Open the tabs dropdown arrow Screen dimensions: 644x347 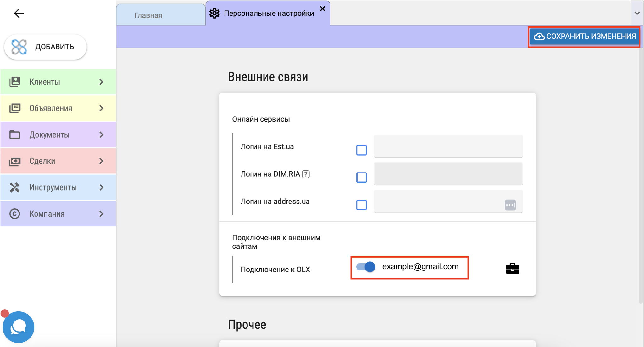coord(637,13)
